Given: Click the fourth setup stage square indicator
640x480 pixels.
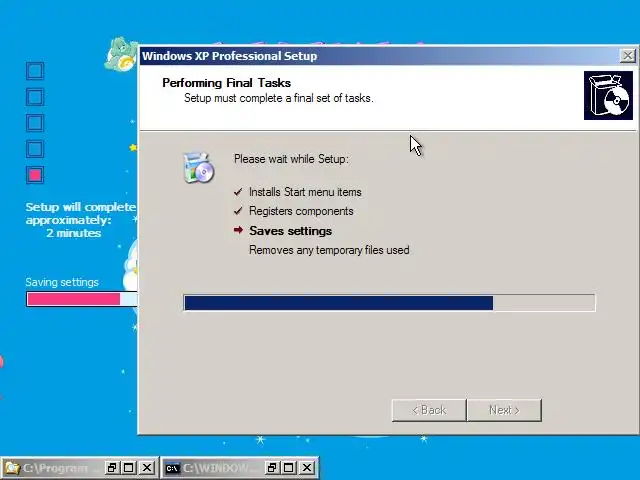Looking at the screenshot, I should pyautogui.click(x=35, y=149).
